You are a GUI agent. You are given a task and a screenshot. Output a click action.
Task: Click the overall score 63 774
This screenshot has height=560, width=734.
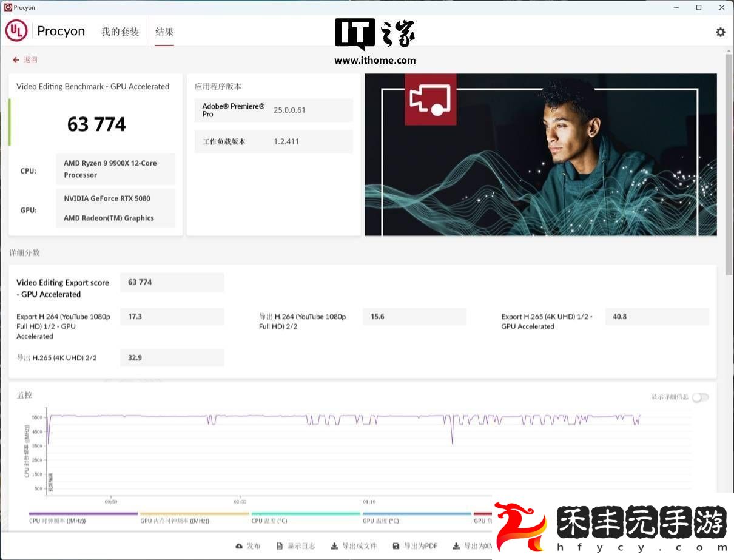point(96,124)
